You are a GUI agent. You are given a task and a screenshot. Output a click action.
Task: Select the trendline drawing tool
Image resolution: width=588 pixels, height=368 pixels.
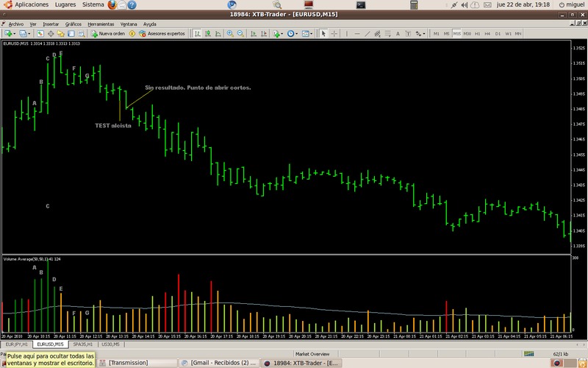click(367, 34)
